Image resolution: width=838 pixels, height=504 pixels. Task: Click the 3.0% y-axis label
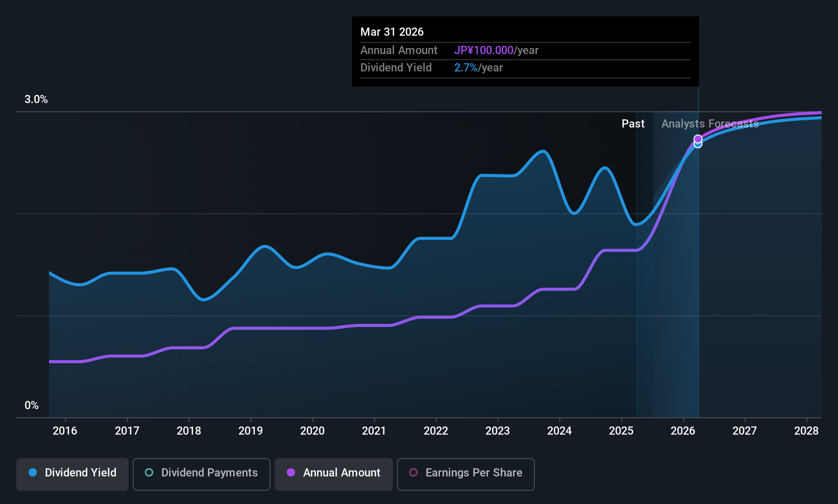[x=36, y=99]
